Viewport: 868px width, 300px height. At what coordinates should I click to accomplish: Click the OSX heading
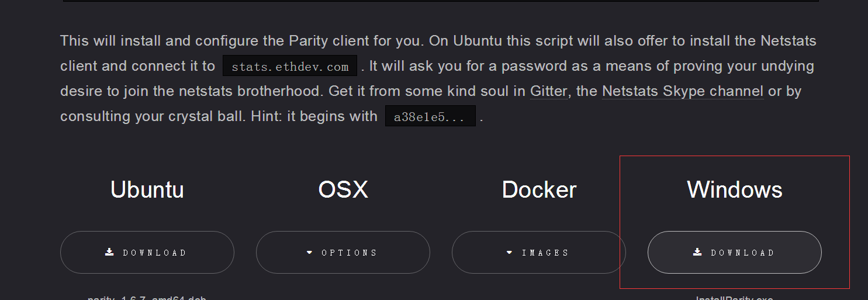click(x=343, y=189)
